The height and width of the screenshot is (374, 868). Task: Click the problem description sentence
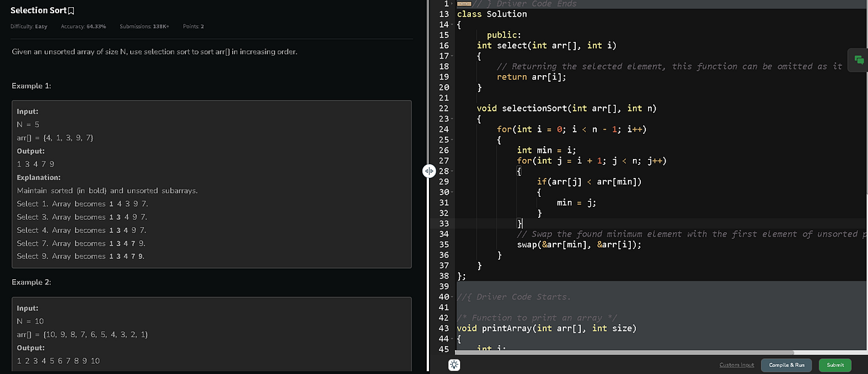coord(155,53)
